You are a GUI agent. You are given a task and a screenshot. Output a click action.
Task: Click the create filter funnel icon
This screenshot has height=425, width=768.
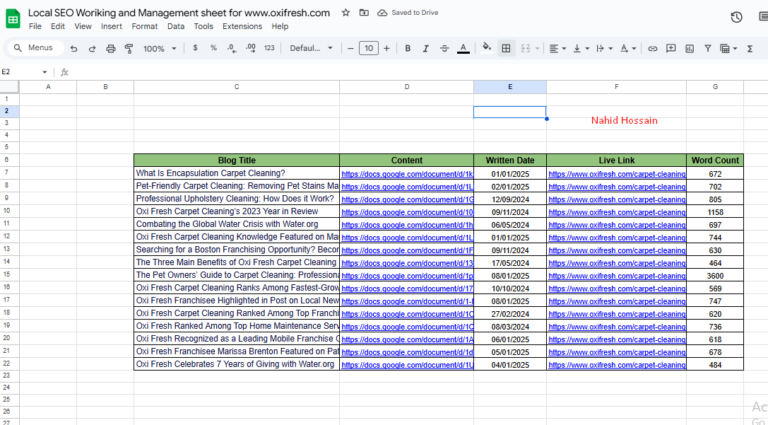click(708, 48)
